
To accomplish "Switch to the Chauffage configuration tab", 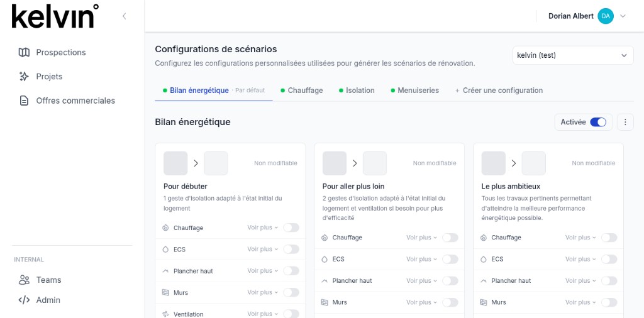I will pyautogui.click(x=301, y=90).
